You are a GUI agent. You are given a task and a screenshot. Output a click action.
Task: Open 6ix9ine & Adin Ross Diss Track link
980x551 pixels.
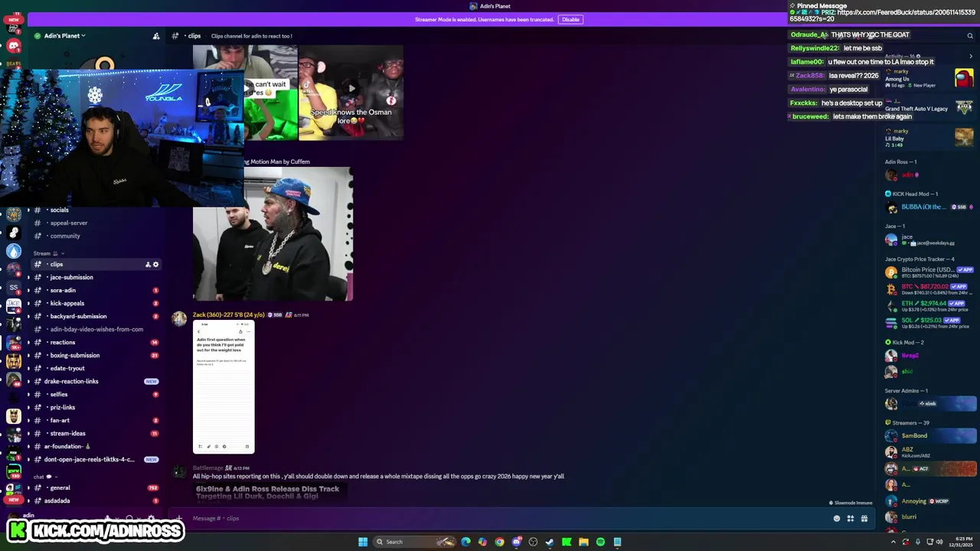pos(267,492)
